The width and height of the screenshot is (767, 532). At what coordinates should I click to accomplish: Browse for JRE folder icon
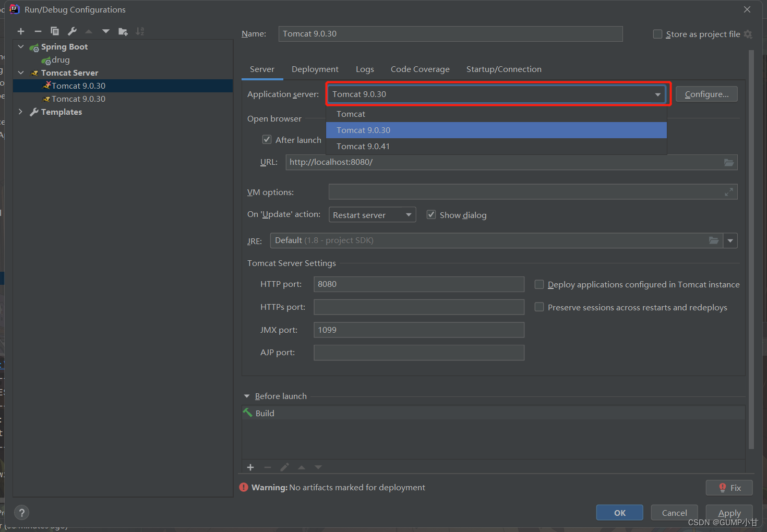(714, 240)
